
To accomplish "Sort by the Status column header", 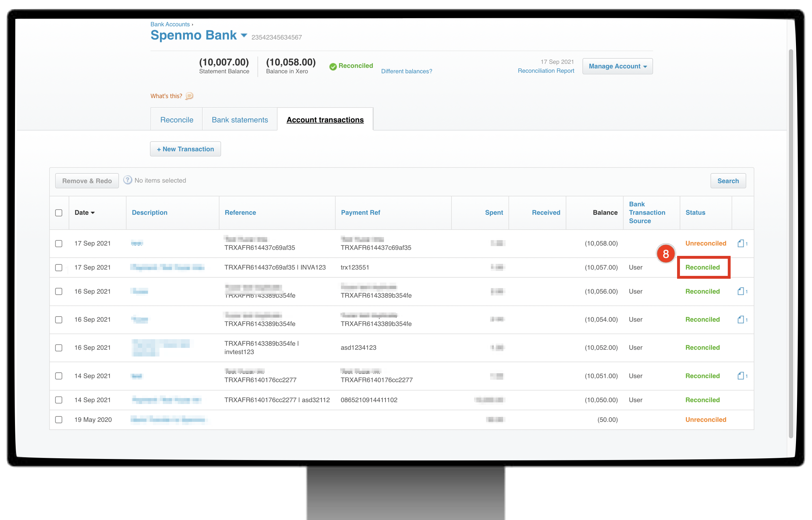I will [x=695, y=212].
